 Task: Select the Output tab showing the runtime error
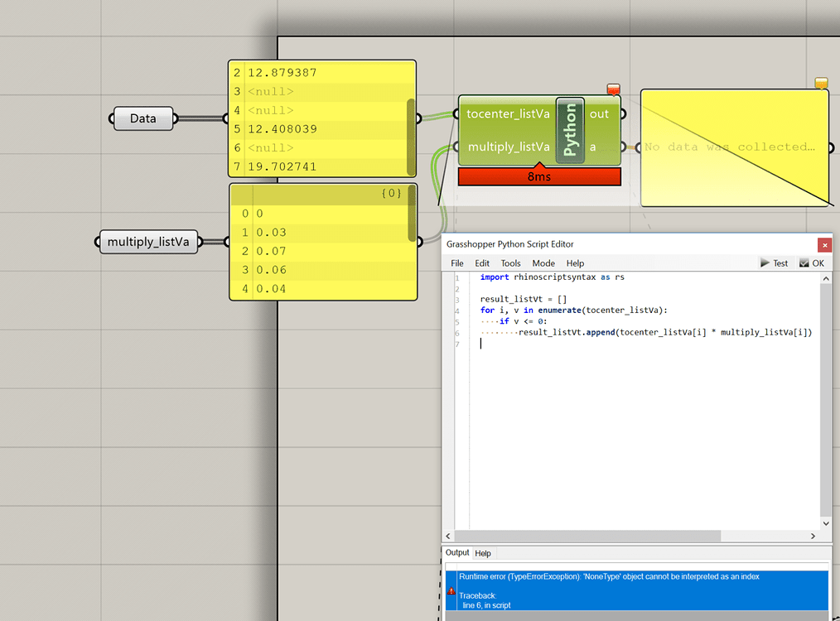(x=457, y=552)
